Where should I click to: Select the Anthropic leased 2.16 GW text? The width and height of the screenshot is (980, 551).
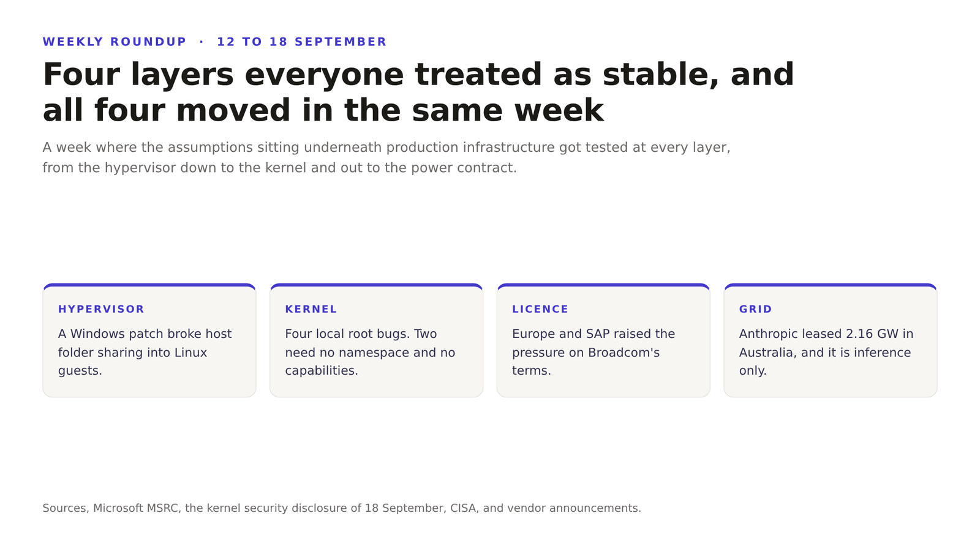click(x=826, y=352)
